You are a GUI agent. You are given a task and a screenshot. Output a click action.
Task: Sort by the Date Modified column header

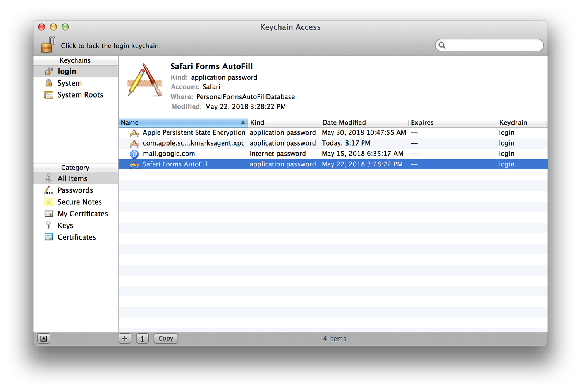coord(364,122)
